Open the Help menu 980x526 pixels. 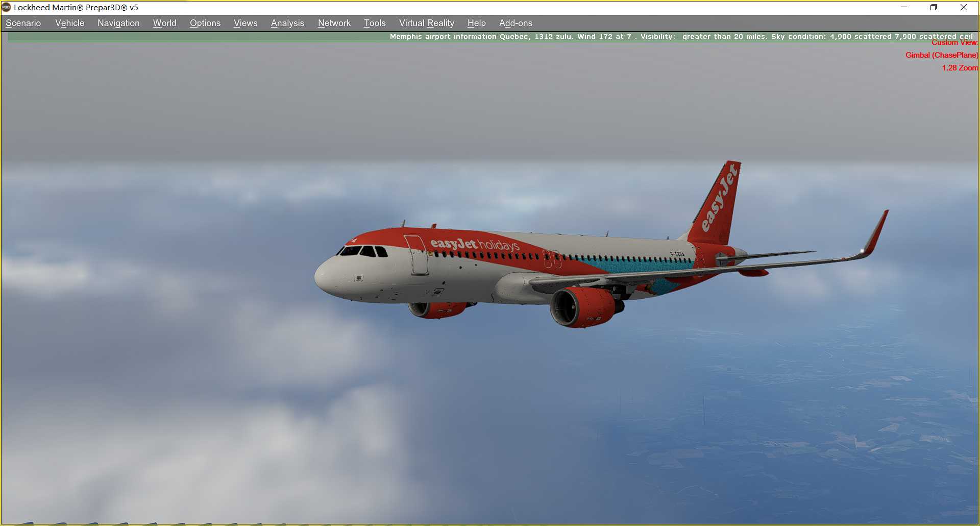476,23
